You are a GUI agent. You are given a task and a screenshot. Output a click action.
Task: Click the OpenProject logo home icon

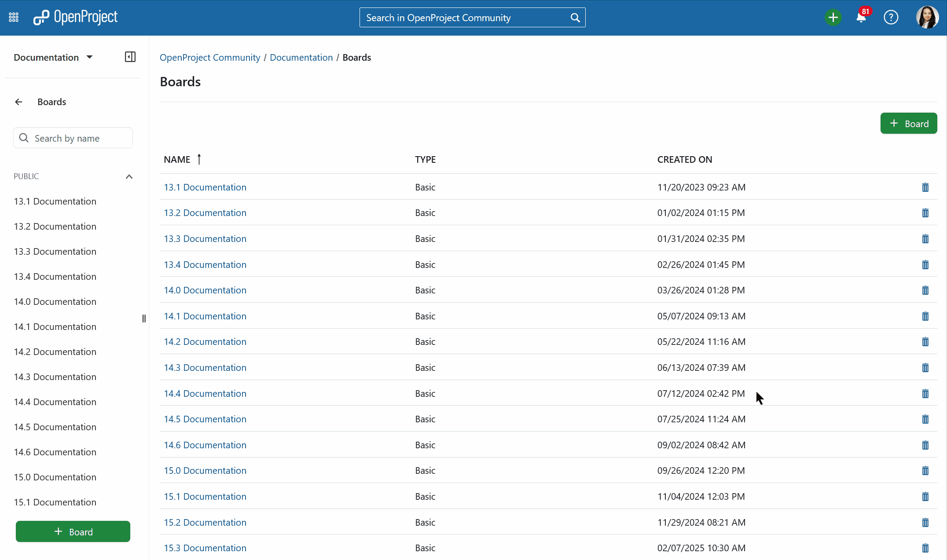[x=41, y=18]
